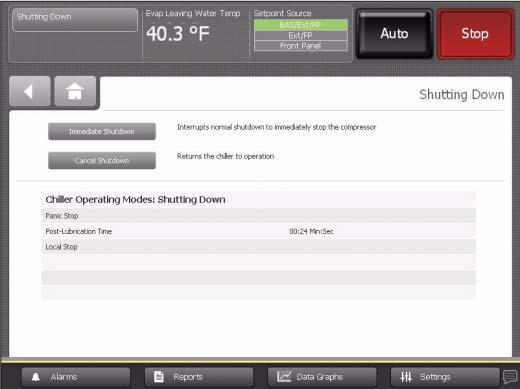This screenshot has height=389, width=520.
Task: Go back using the left arrow icon
Action: [x=29, y=92]
